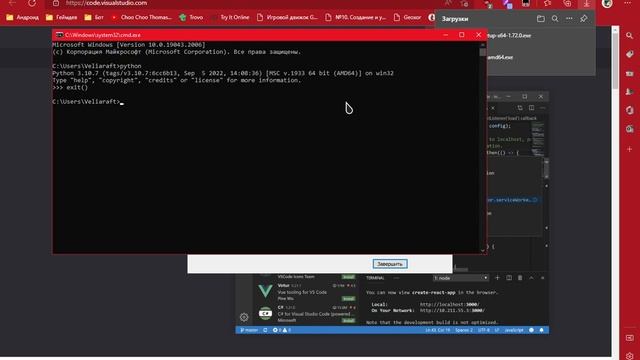Open downloads folder icon in Загрузки panel
This screenshot has width=640, height=360.
pyautogui.click(x=541, y=19)
